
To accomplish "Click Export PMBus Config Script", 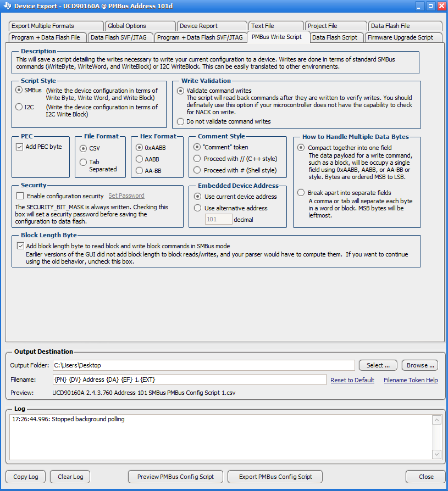I will point(275,477).
